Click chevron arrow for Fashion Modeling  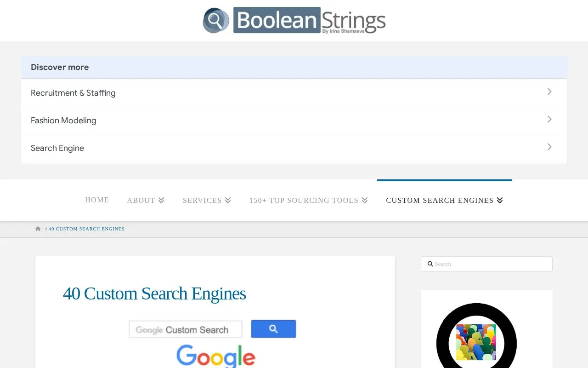(x=549, y=119)
